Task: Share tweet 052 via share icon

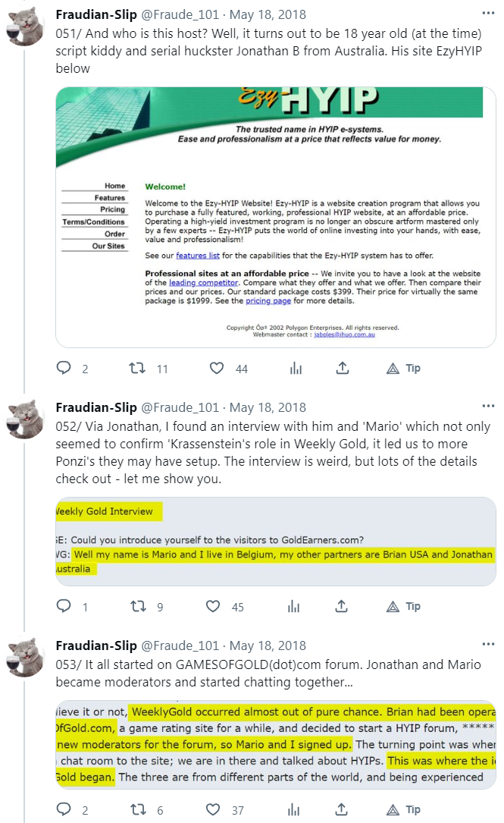Action: tap(343, 606)
